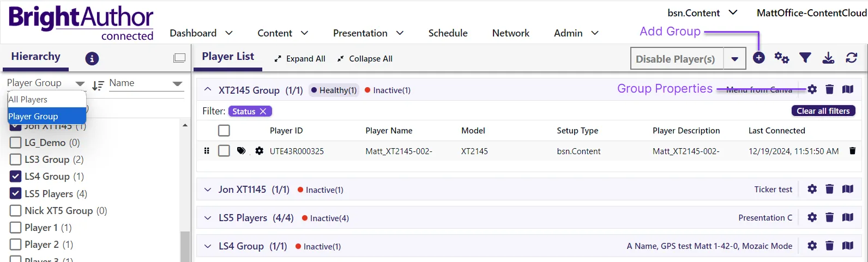Open player list settings gears icon

point(782,58)
